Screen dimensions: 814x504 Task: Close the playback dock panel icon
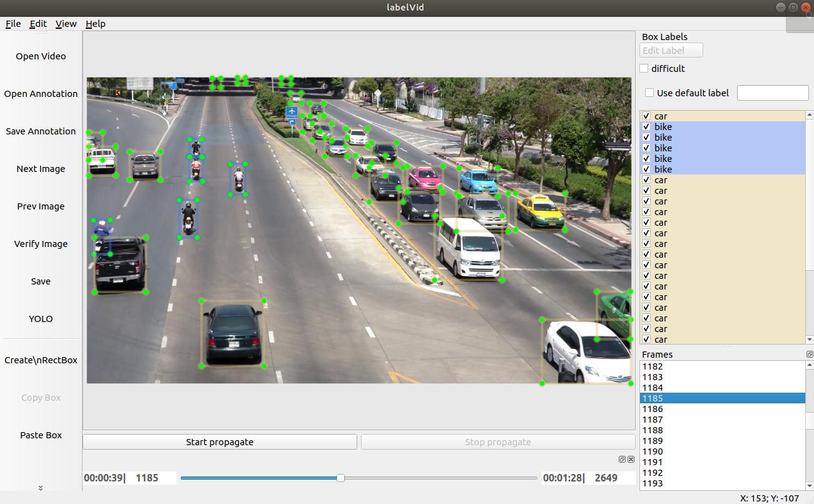[631, 459]
